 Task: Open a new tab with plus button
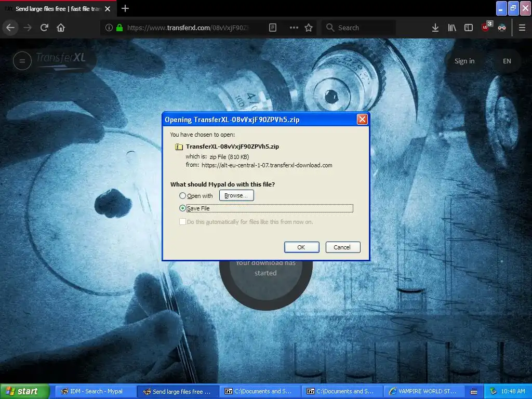tap(125, 8)
